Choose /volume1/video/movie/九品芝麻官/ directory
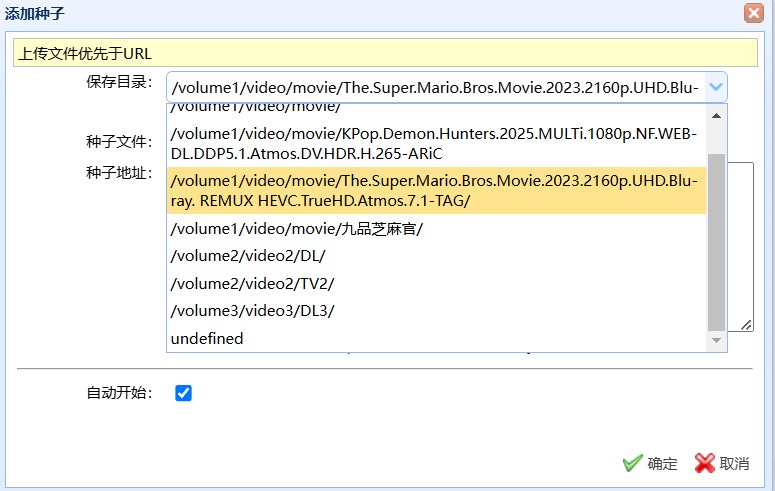This screenshot has width=775, height=491. [x=436, y=229]
